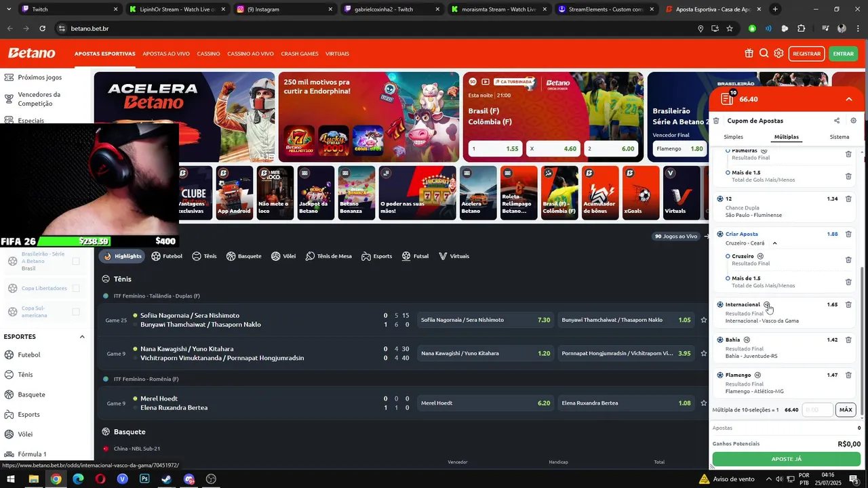868x488 pixels.
Task: Filter live games by Basquete
Action: [244, 256]
